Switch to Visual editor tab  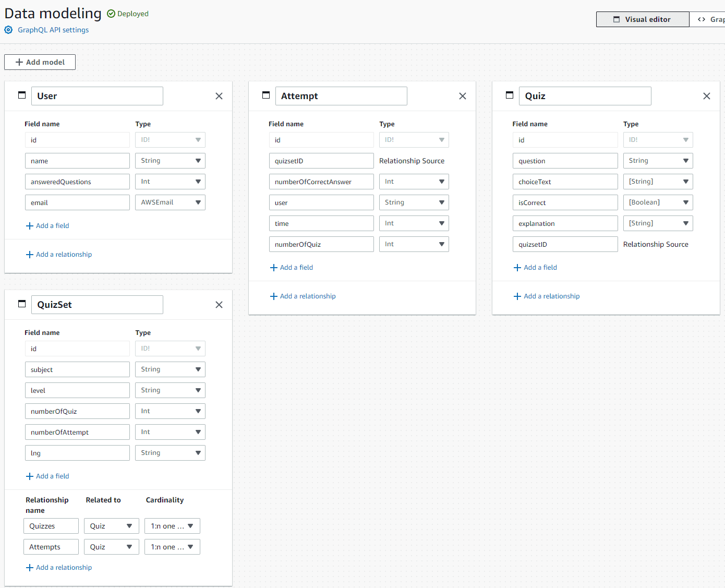(x=642, y=19)
